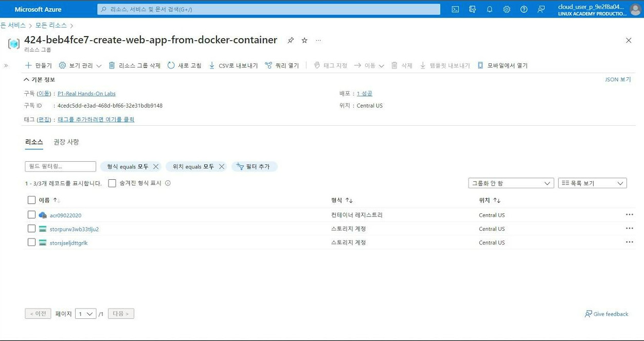Open the P1-Real Hands-On Labs subscription link

tap(86, 94)
